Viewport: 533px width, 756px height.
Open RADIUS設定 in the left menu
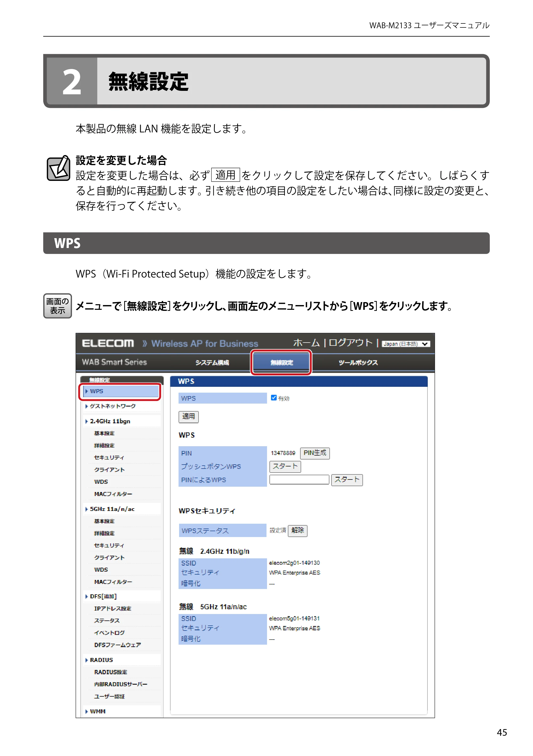(110, 672)
